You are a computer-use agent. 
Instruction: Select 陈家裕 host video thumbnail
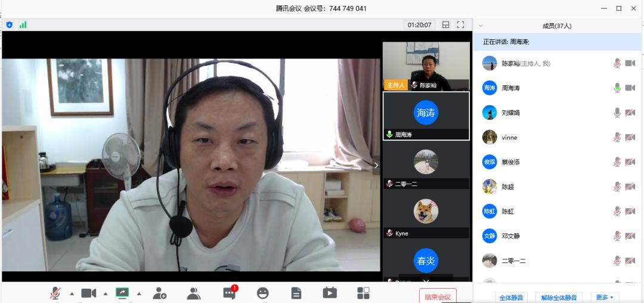click(426, 66)
